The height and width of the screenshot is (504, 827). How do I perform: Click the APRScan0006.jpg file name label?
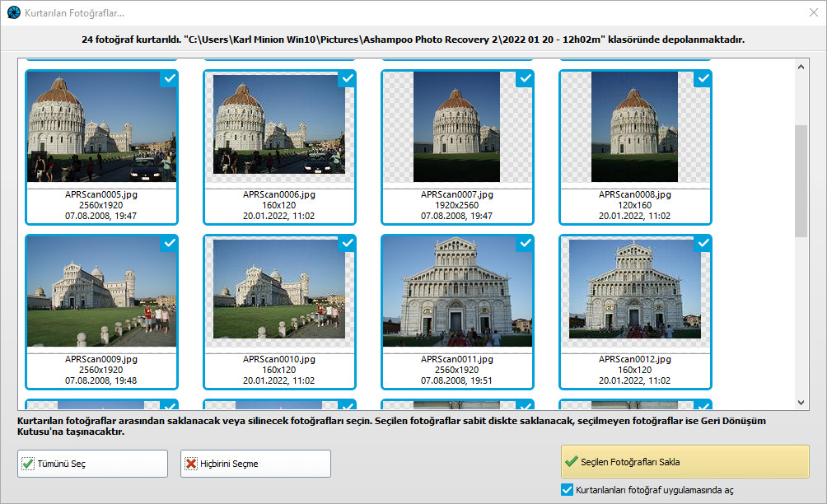click(x=279, y=194)
